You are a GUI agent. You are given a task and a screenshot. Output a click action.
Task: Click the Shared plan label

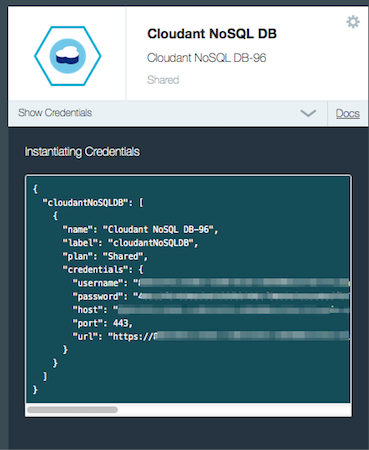pyautogui.click(x=163, y=80)
